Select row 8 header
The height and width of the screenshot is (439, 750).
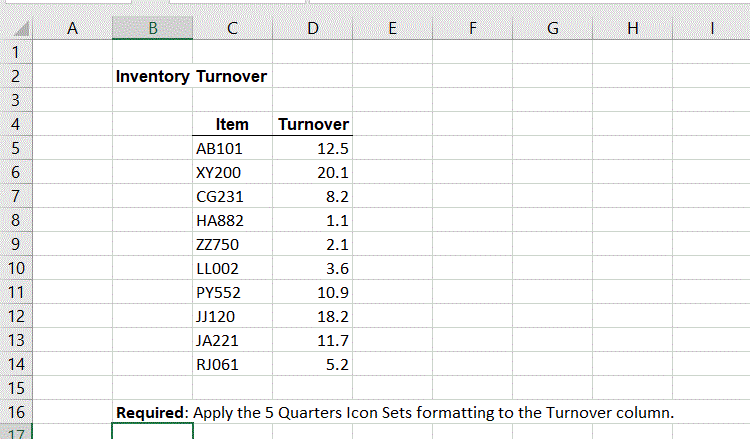point(16,220)
